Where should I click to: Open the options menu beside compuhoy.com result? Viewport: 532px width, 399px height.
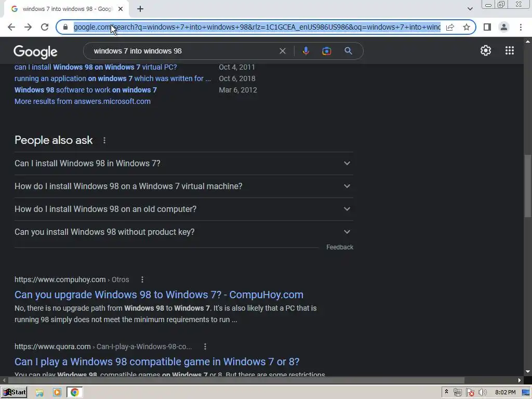coord(142,280)
